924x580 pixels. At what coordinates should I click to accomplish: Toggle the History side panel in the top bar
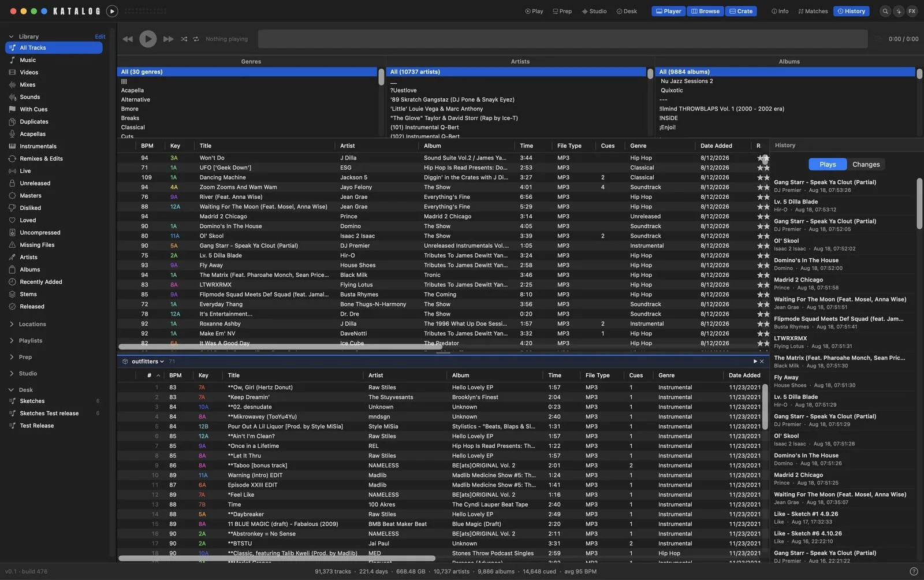click(x=851, y=11)
